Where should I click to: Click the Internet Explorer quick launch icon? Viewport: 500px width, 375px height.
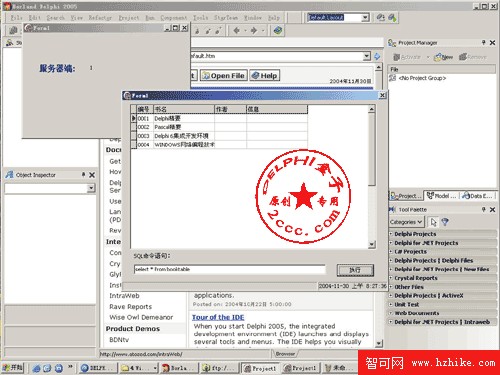(37, 368)
